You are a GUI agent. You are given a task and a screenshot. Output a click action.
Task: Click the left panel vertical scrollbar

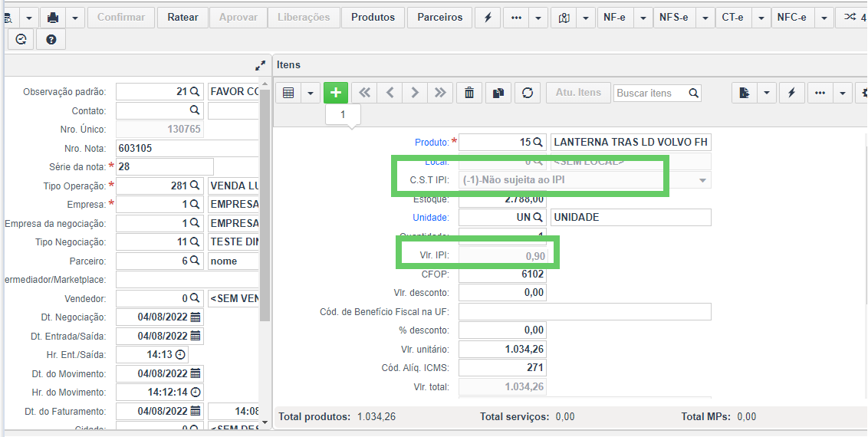(x=265, y=205)
